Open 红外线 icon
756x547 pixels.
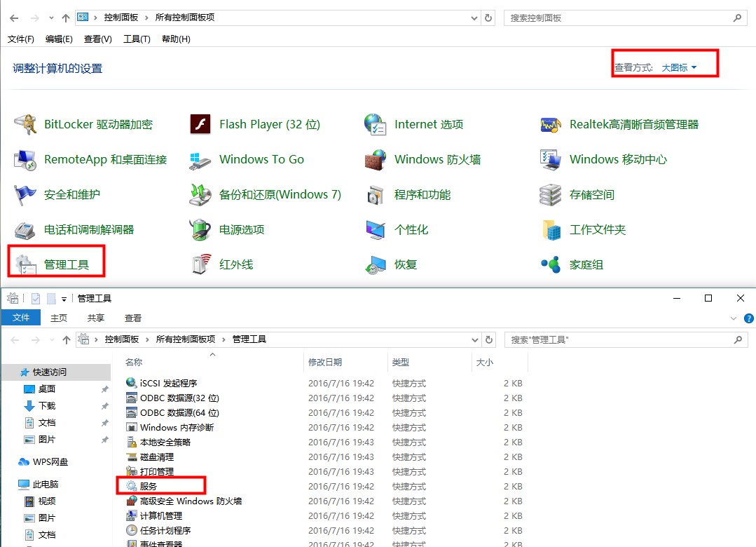201,264
